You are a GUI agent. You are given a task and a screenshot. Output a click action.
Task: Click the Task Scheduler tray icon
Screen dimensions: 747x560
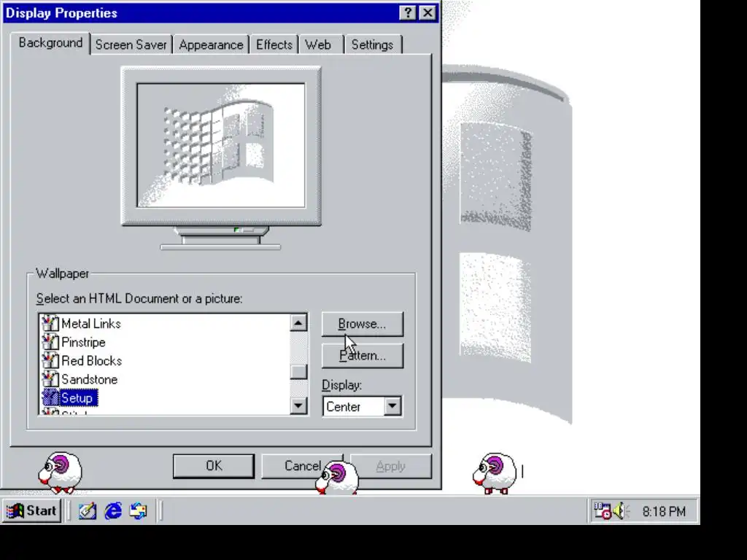pyautogui.click(x=602, y=511)
